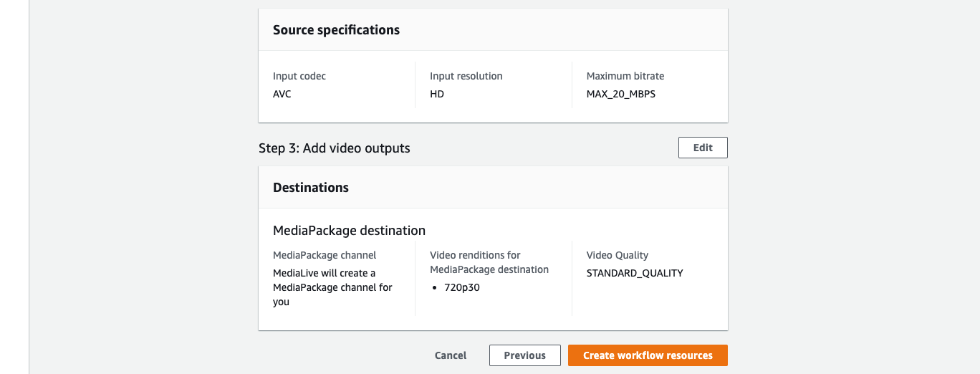The width and height of the screenshot is (980, 374).
Task: Select the HD resolution value
Action: click(437, 94)
